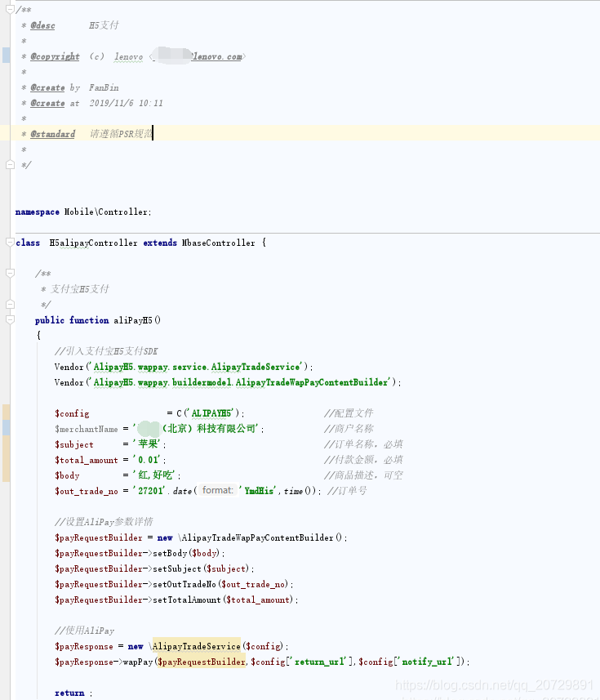Viewport: 600px width, 700px height.
Task: Click the highlighted AlipayTradeService class name
Action: pyautogui.click(x=197, y=646)
